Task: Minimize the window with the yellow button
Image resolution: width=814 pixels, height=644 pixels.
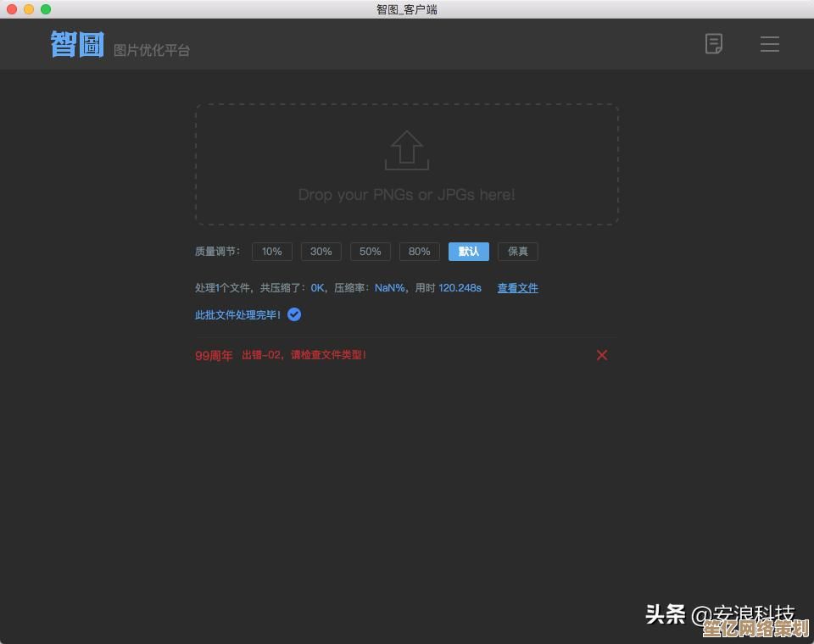Action: [x=29, y=9]
